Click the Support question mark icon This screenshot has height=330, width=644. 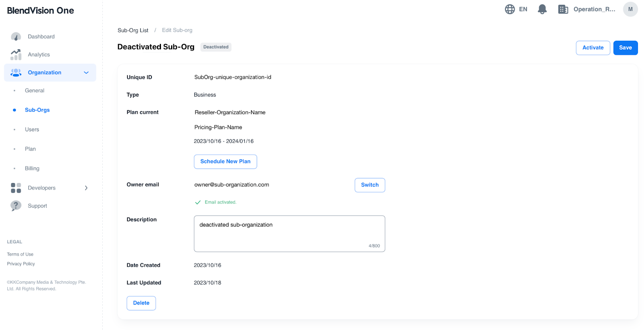(16, 206)
